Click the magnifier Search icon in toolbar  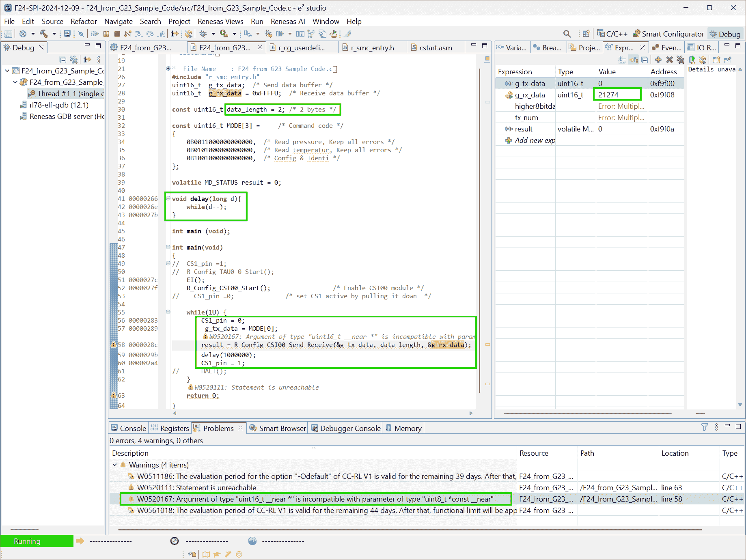point(567,34)
